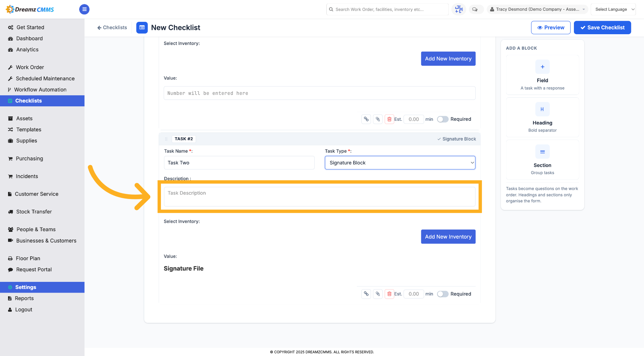
Task: Click the search magnifier icon in the header
Action: click(x=331, y=9)
